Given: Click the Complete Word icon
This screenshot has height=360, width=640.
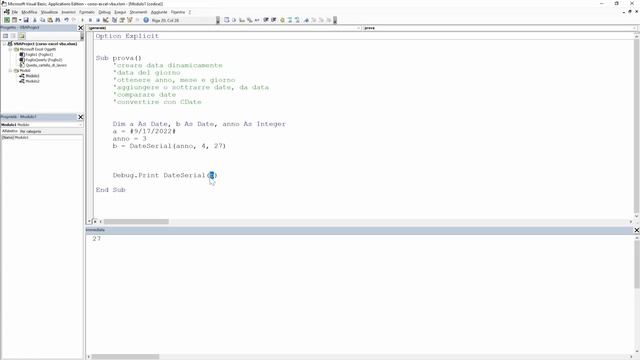Looking at the screenshot, I should pos(257,20).
